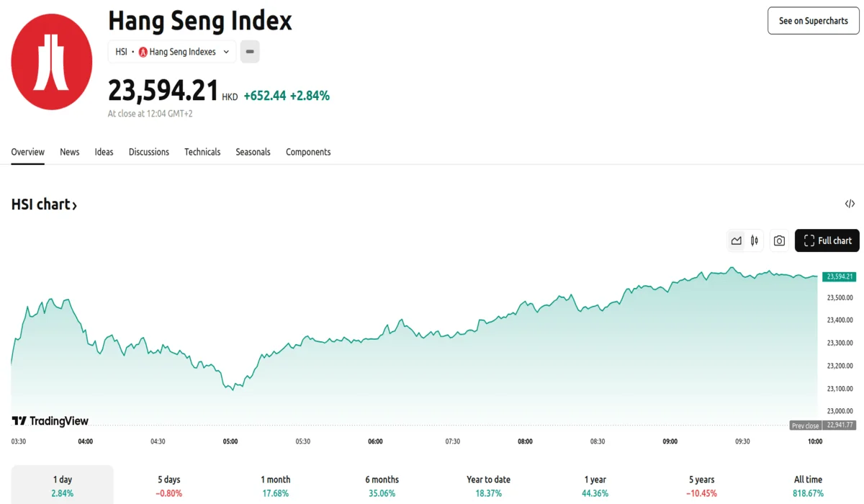Open See on Supercharts
This screenshot has height=504, width=864.
tap(814, 21)
